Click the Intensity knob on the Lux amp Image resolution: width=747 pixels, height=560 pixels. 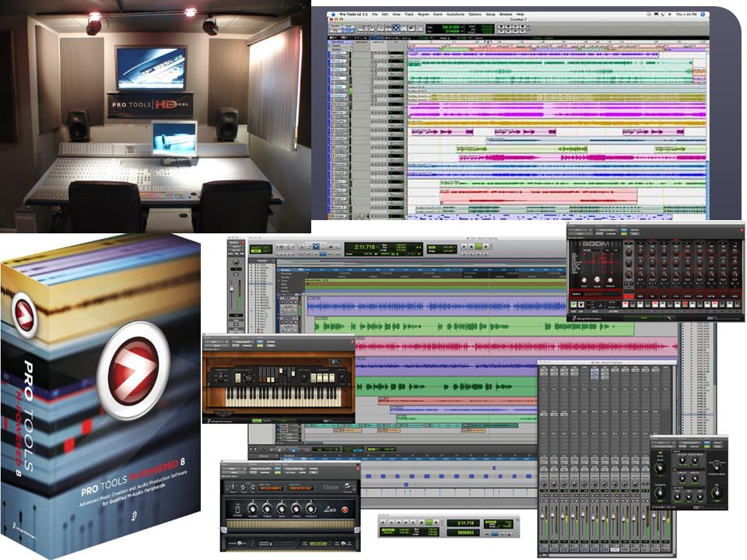310,508
